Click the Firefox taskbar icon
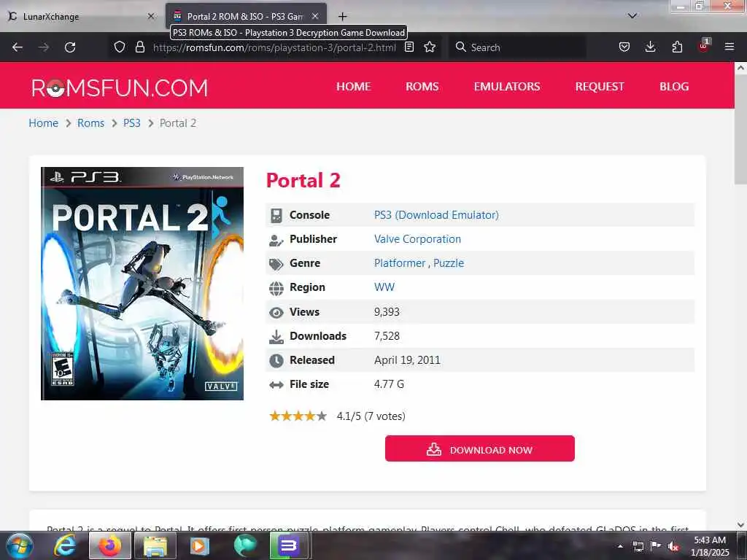 [x=109, y=545]
